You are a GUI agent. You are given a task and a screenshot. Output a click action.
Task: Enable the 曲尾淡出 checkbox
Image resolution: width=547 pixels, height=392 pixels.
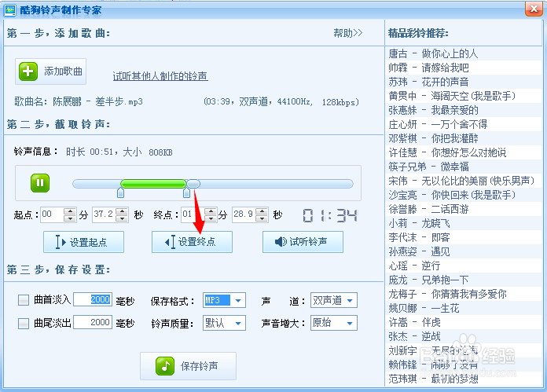[x=24, y=324]
